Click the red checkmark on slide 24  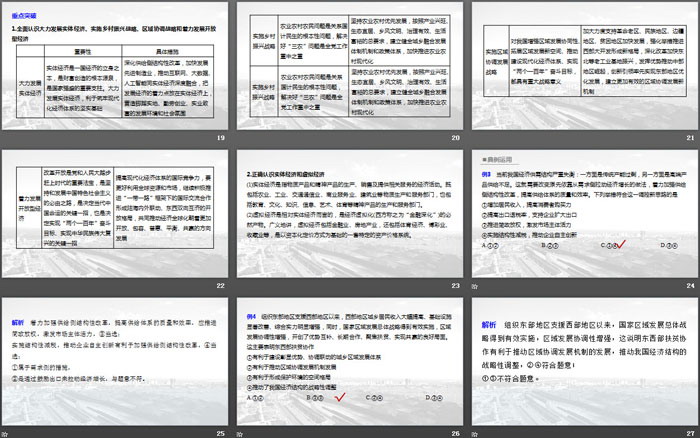pos(621,244)
